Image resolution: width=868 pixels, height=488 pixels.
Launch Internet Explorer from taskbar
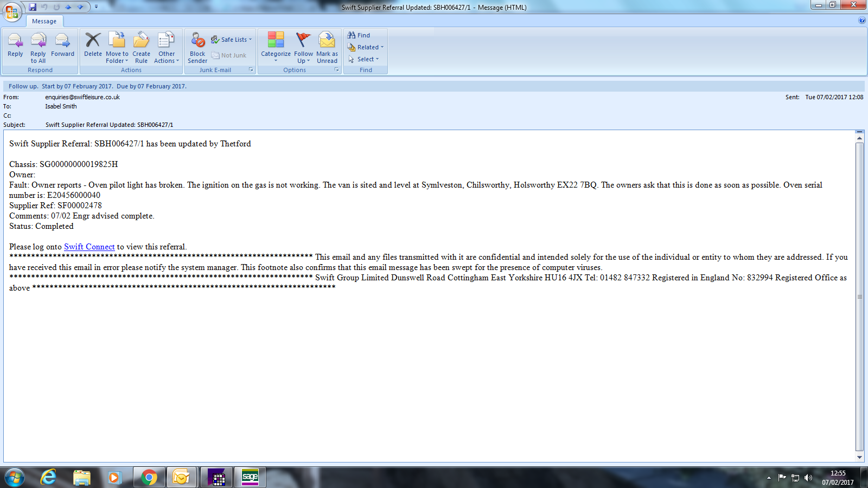click(48, 477)
